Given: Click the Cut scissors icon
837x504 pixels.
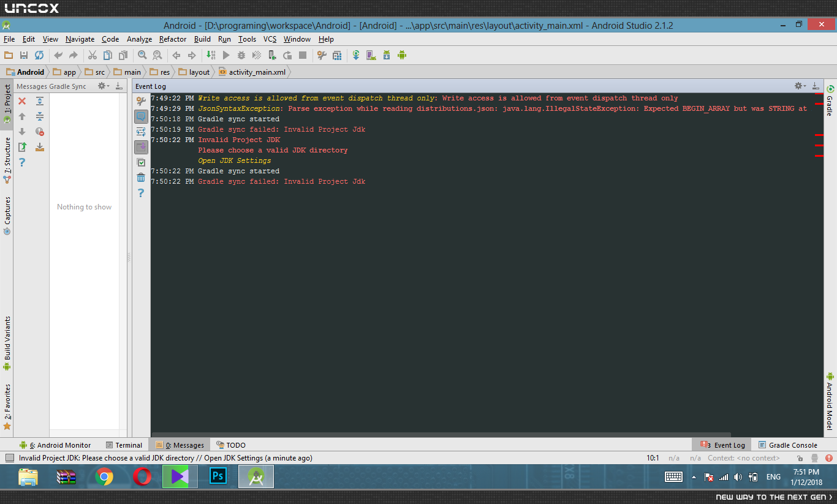Looking at the screenshot, I should (93, 55).
